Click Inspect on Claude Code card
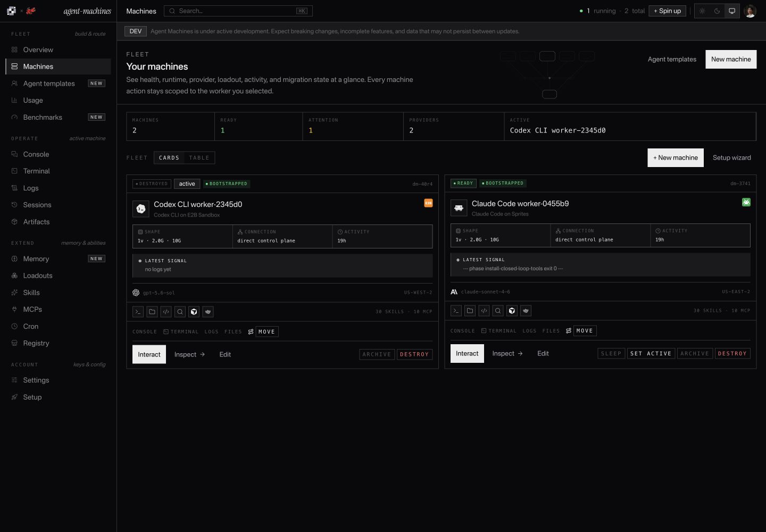Image resolution: width=766 pixels, height=532 pixels. pyautogui.click(x=507, y=353)
